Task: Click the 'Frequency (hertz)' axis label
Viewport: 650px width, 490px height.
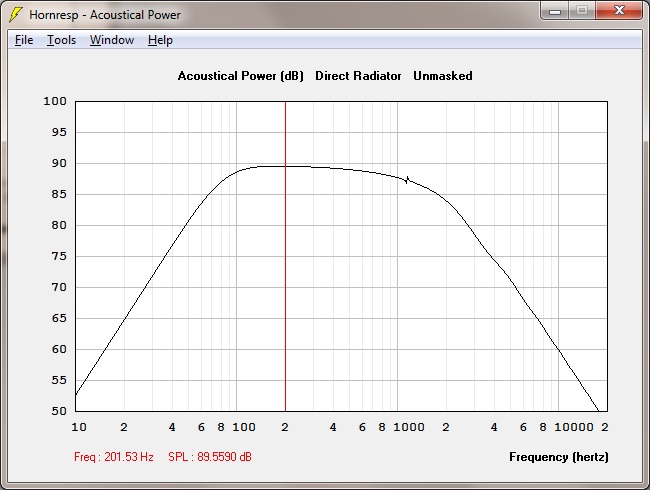Action: click(x=559, y=457)
